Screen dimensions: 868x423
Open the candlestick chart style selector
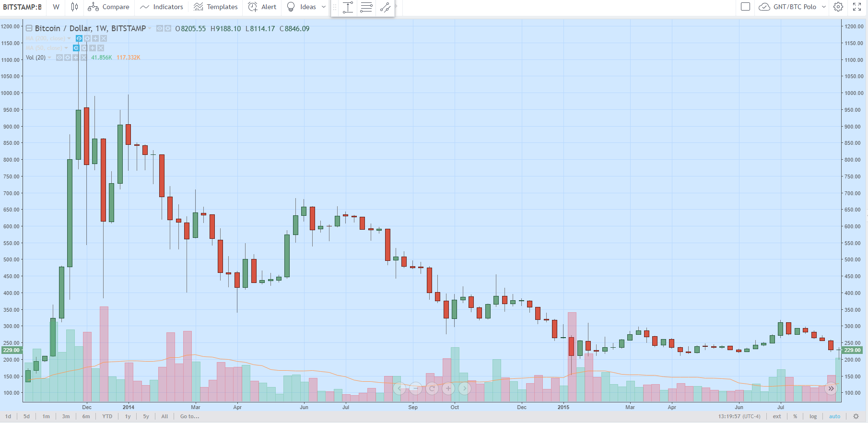74,7
